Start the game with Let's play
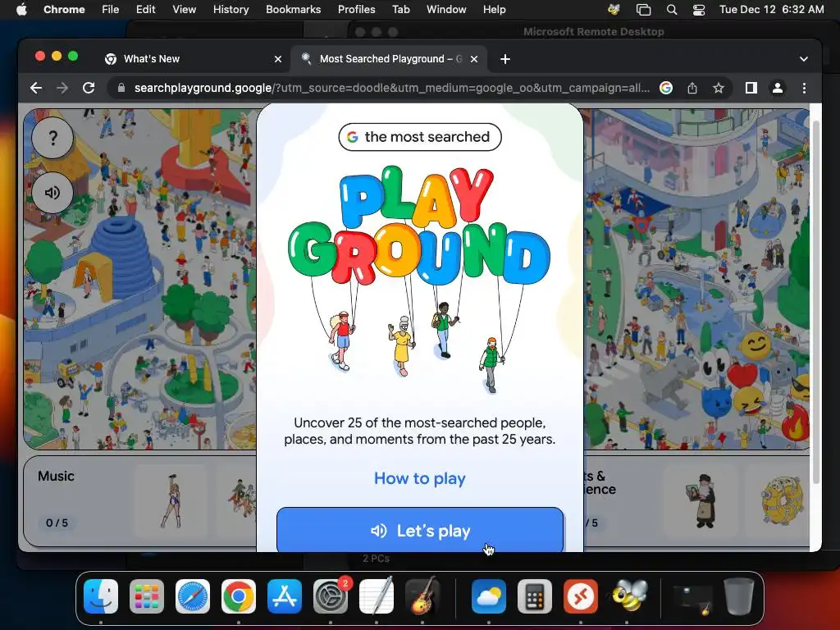Viewport: 840px width, 630px height. (x=420, y=530)
